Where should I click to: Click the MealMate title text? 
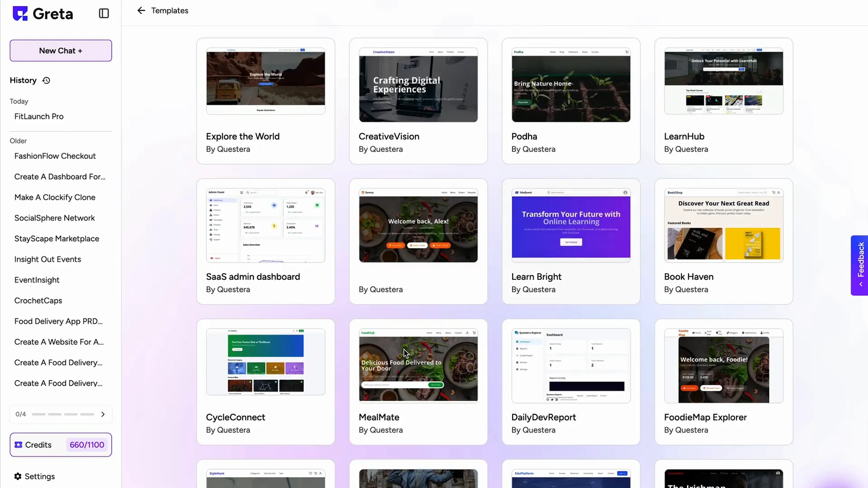(x=379, y=418)
